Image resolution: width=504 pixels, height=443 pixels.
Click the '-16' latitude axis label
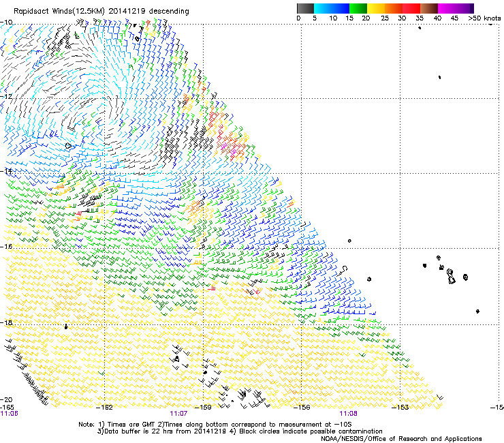(6, 247)
